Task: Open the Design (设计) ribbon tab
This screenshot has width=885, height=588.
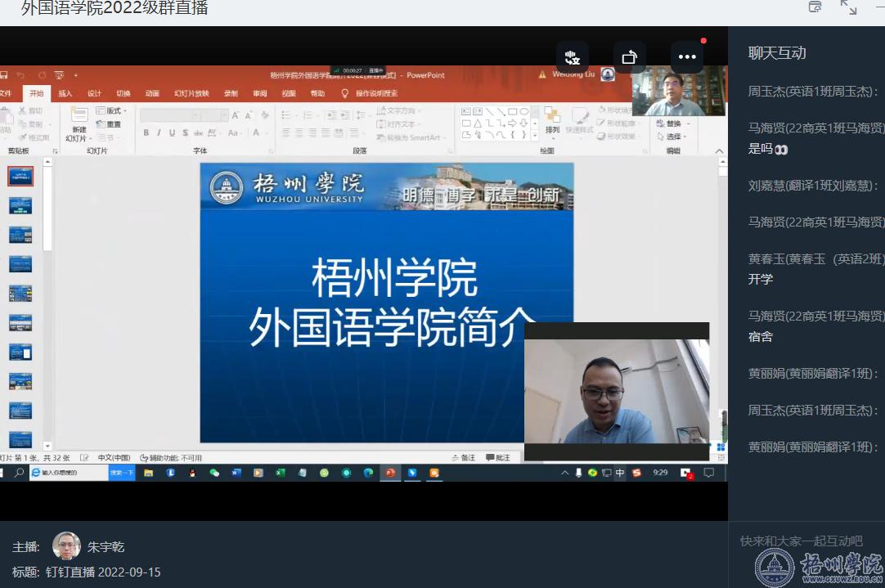Action: pyautogui.click(x=94, y=93)
